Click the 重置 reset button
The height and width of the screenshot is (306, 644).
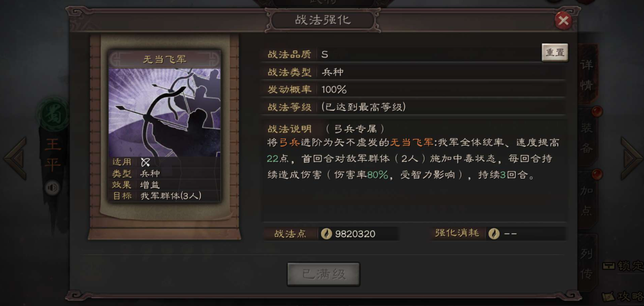555,53
